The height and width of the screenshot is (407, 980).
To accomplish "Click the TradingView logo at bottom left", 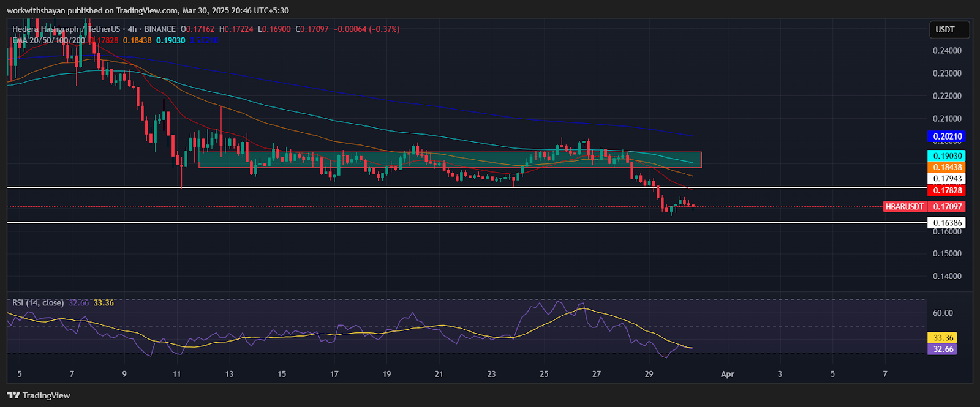I will pyautogui.click(x=39, y=395).
